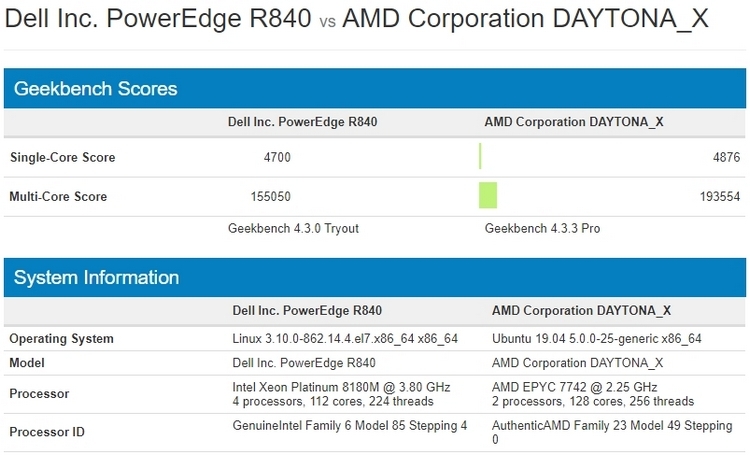750x455 pixels.
Task: Click the Dell Inc. PowerEdge R840 page title
Action: click(161, 21)
